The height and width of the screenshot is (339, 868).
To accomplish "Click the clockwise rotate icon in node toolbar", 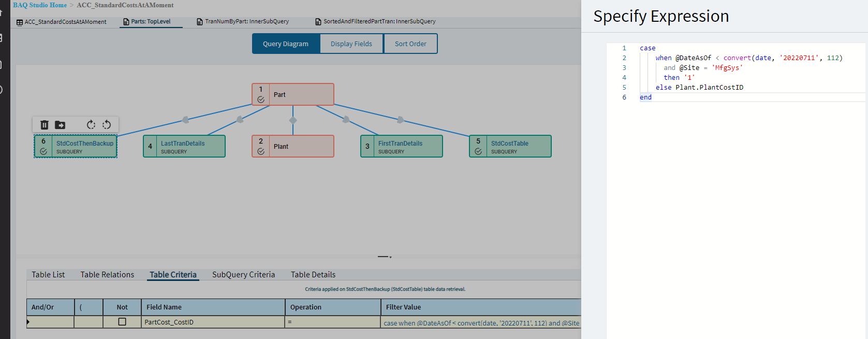I will pyautogui.click(x=91, y=125).
